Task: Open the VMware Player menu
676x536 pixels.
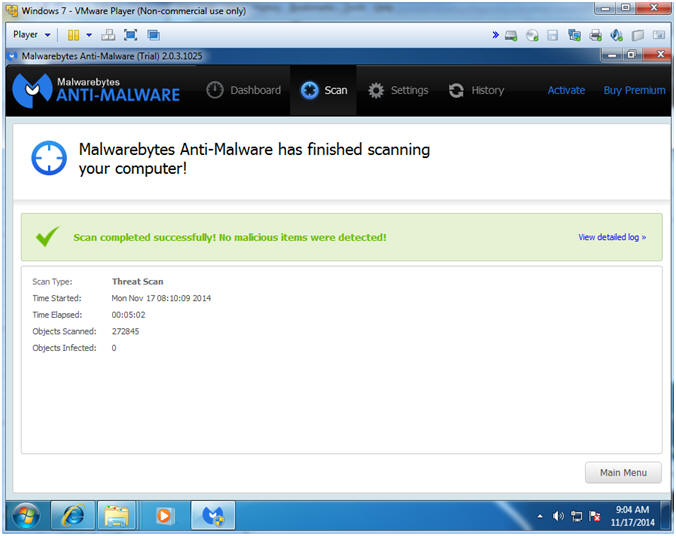Action: click(x=31, y=34)
